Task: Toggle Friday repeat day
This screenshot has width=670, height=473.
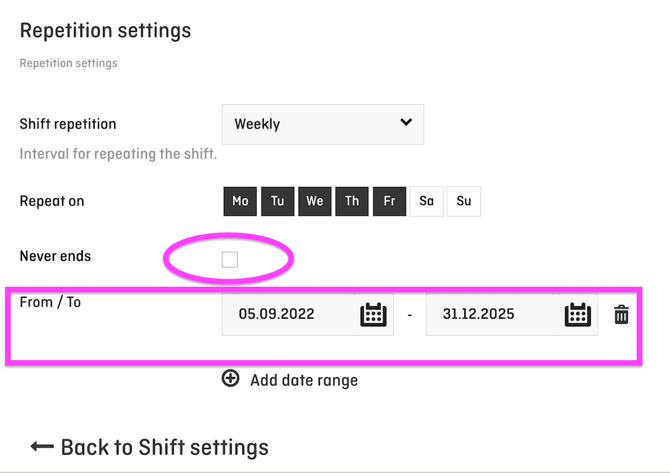Action: pos(389,201)
